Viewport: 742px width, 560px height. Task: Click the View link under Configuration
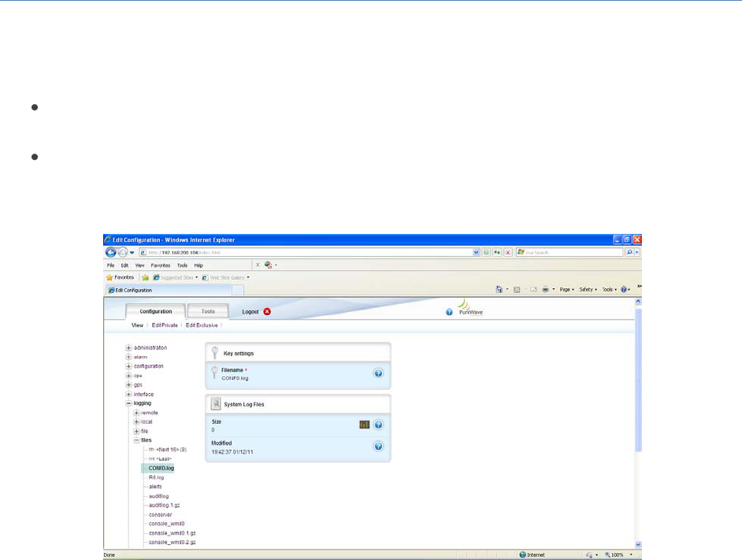(x=137, y=325)
